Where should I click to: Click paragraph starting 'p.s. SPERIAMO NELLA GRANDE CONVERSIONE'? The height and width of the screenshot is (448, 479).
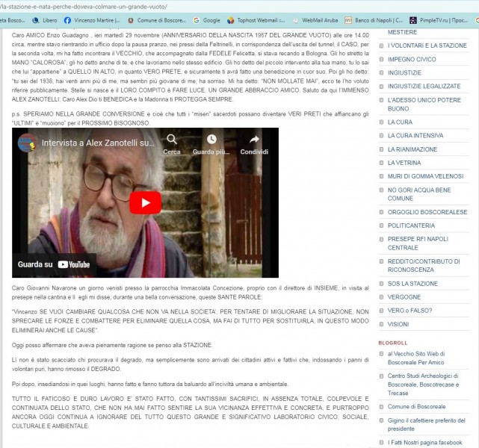(190, 119)
